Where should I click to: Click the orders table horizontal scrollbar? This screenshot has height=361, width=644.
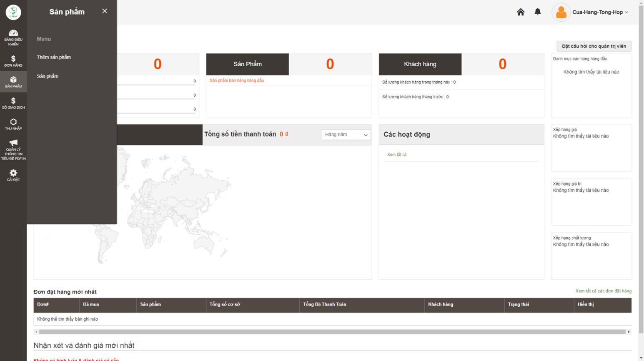pos(332,332)
